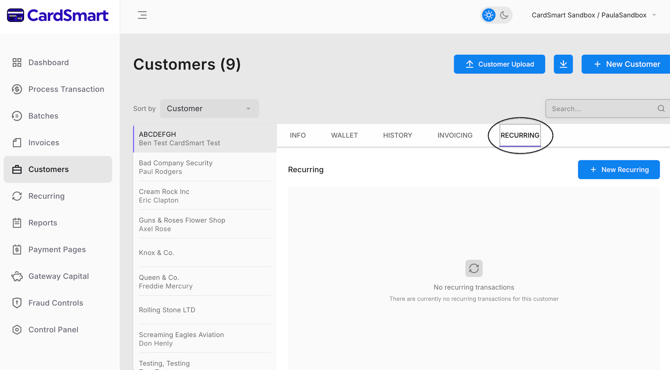The height and width of the screenshot is (370, 670).
Task: Switch to the HISTORY tab
Action: pos(397,135)
